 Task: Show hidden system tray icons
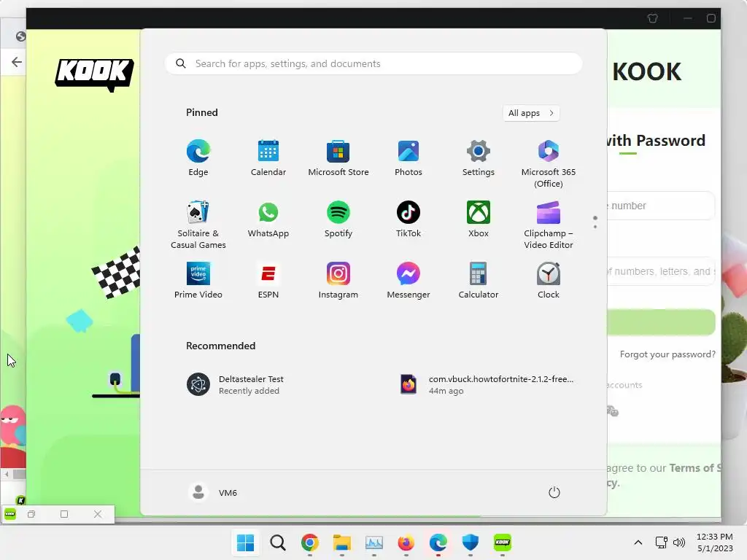[638, 542]
